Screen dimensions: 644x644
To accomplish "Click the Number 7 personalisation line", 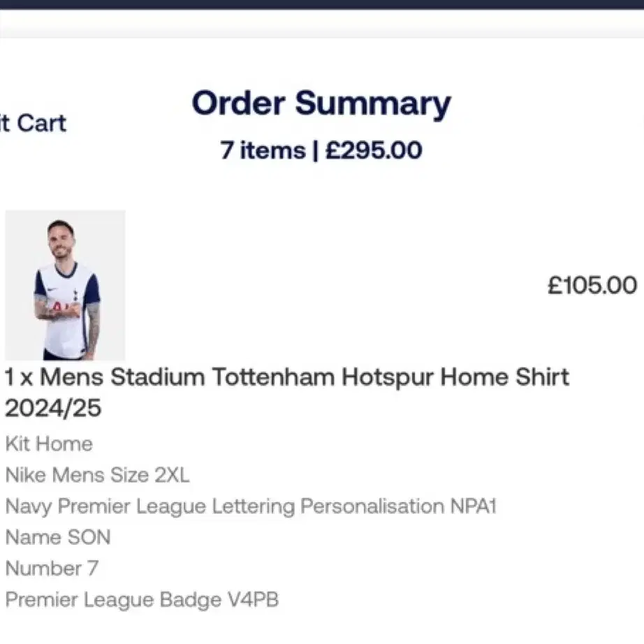I will (52, 569).
